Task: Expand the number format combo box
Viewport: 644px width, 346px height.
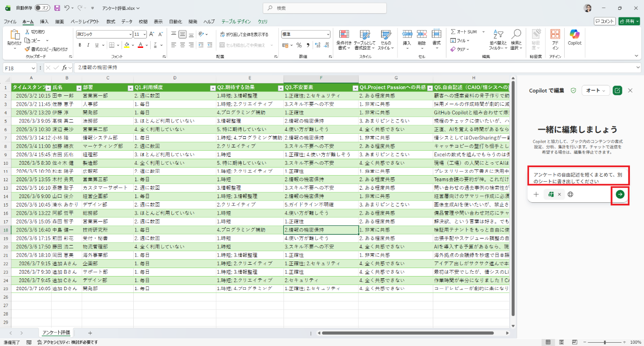Action: pos(327,34)
